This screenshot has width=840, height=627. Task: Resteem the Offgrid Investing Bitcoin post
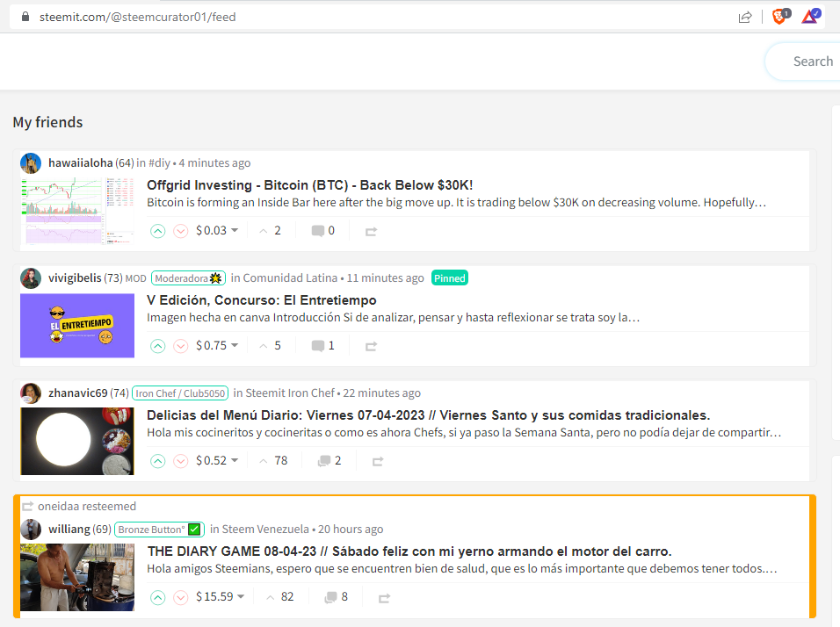pos(371,231)
